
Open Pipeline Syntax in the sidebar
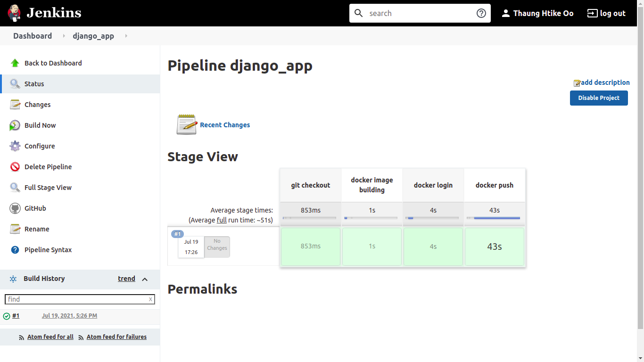coord(48,250)
